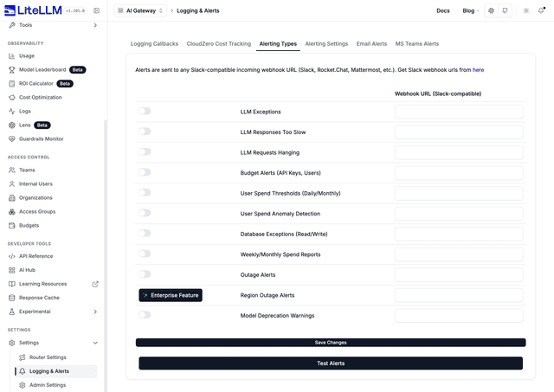Open the Usage chart icon

point(11,55)
